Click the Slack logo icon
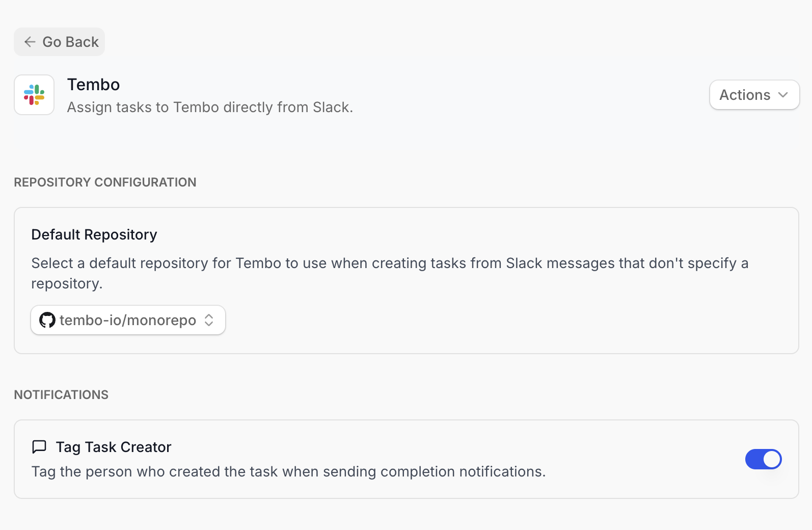Image resolution: width=812 pixels, height=530 pixels. [34, 95]
